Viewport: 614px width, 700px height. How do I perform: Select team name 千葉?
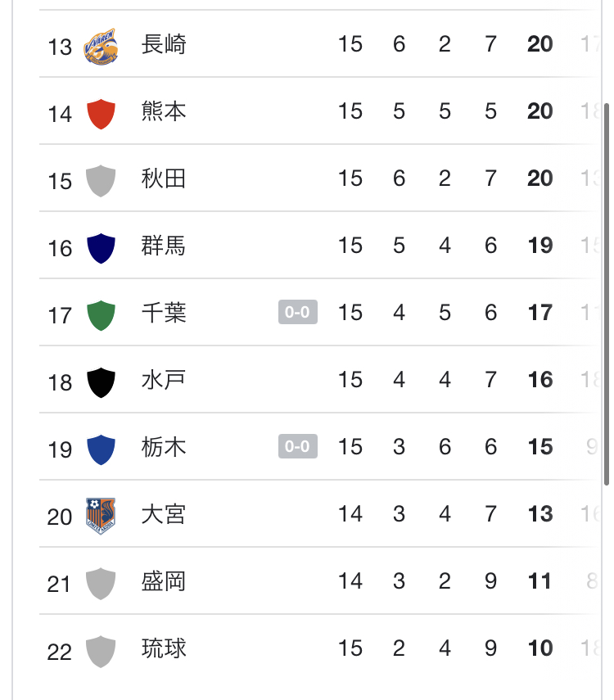[x=164, y=313]
